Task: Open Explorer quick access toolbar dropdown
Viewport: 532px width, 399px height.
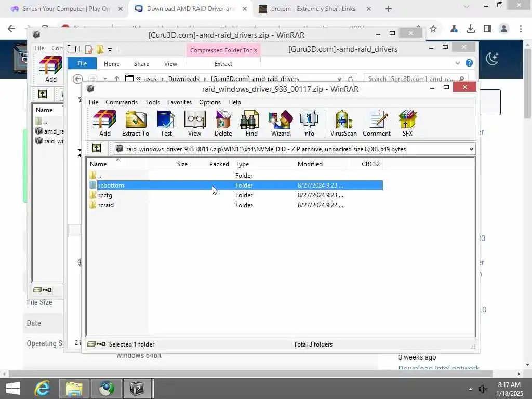Action: point(110,49)
